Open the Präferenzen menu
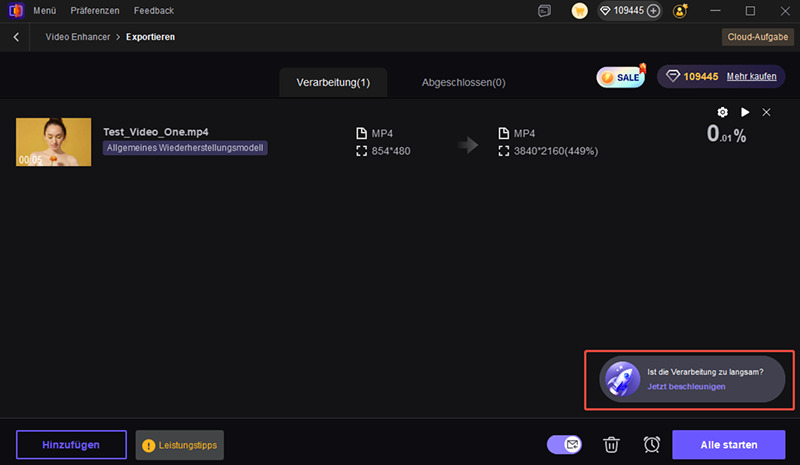This screenshot has width=800, height=465. (x=95, y=10)
